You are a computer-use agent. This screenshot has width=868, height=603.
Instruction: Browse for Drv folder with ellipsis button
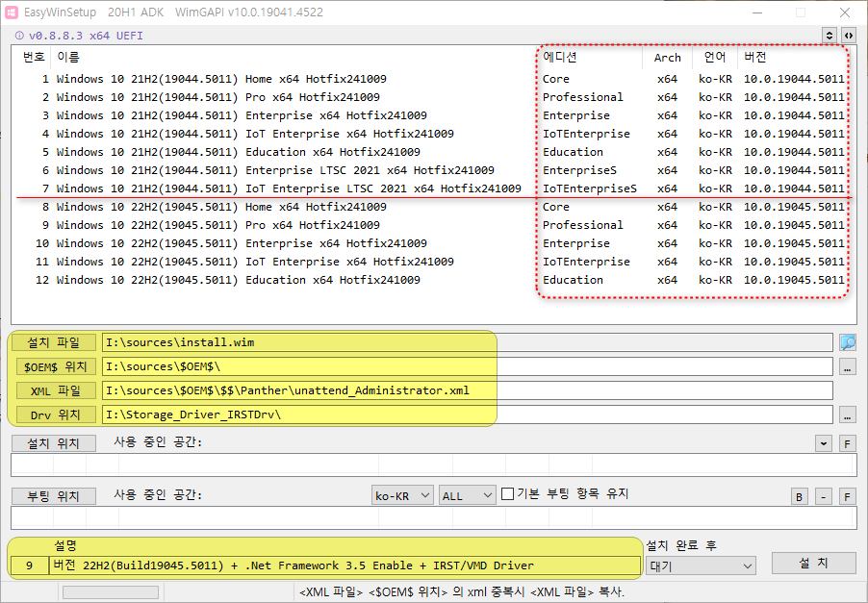click(x=847, y=415)
